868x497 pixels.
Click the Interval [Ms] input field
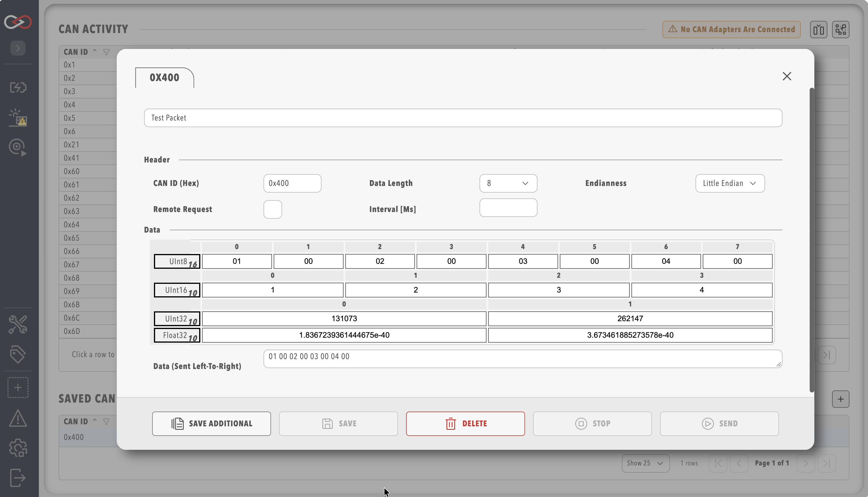508,208
